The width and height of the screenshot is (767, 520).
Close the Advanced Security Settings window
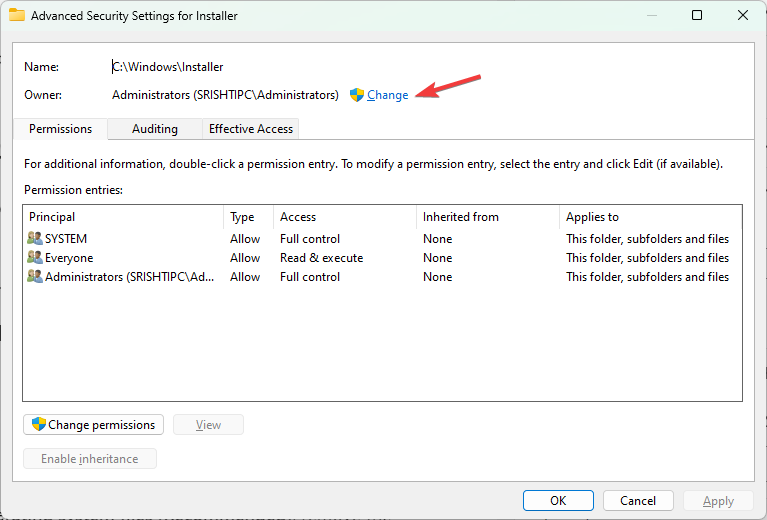[743, 15]
